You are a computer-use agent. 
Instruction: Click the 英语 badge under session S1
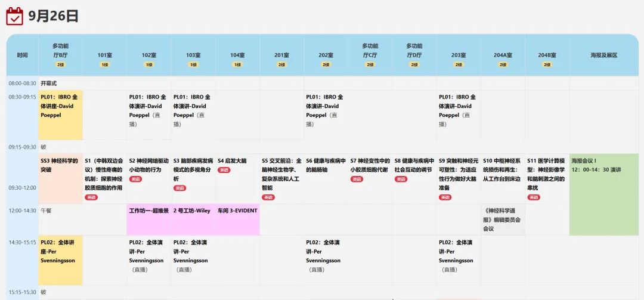[x=91, y=197]
